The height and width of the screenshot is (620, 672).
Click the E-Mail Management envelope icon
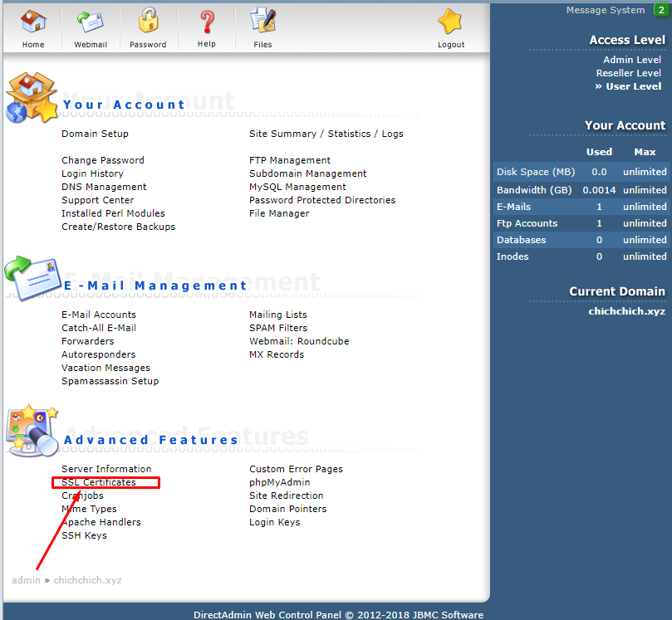tap(30, 278)
